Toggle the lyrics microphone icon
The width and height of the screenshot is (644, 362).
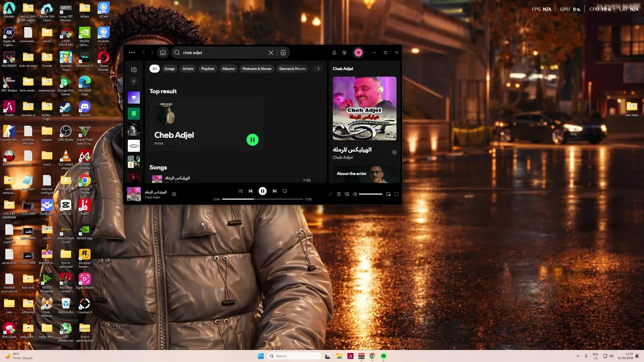(x=331, y=194)
